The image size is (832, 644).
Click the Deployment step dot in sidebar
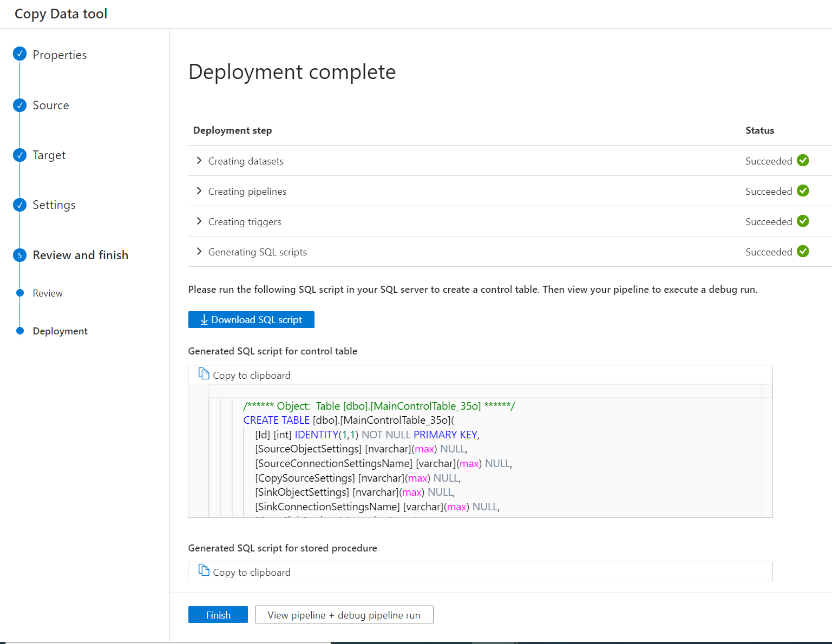[x=19, y=331]
